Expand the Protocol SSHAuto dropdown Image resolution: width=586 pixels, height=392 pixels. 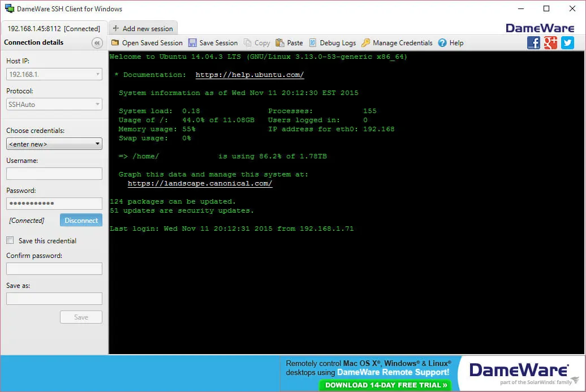[x=97, y=104]
